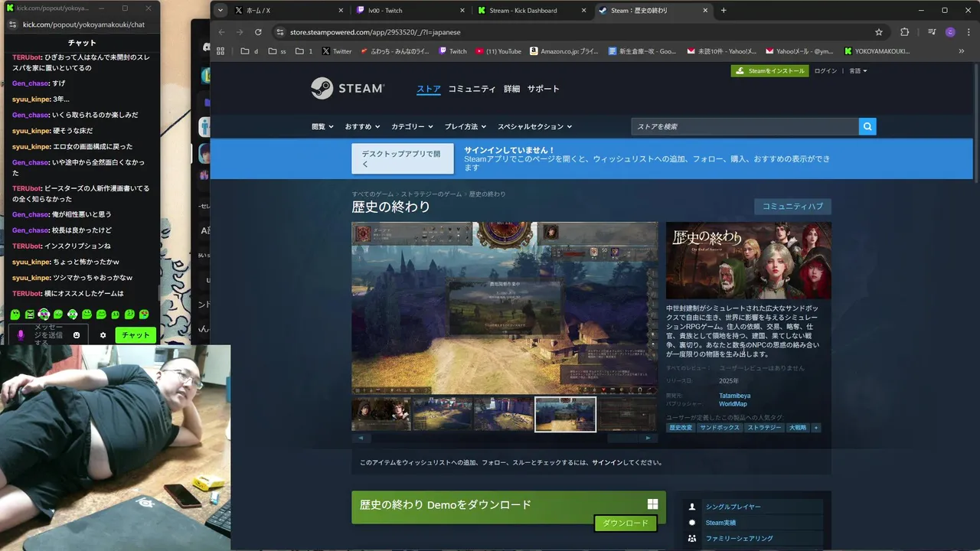The image size is (980, 551).
Task: Open the (11) YouTube bookmark
Action: [x=498, y=51]
